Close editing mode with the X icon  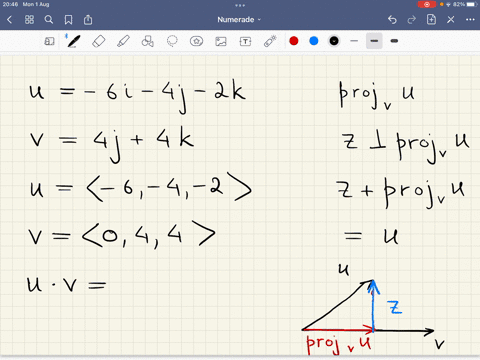click(451, 20)
